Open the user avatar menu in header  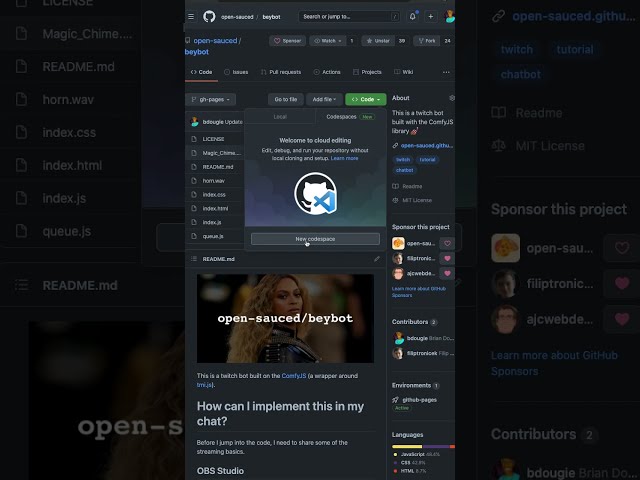click(449, 17)
